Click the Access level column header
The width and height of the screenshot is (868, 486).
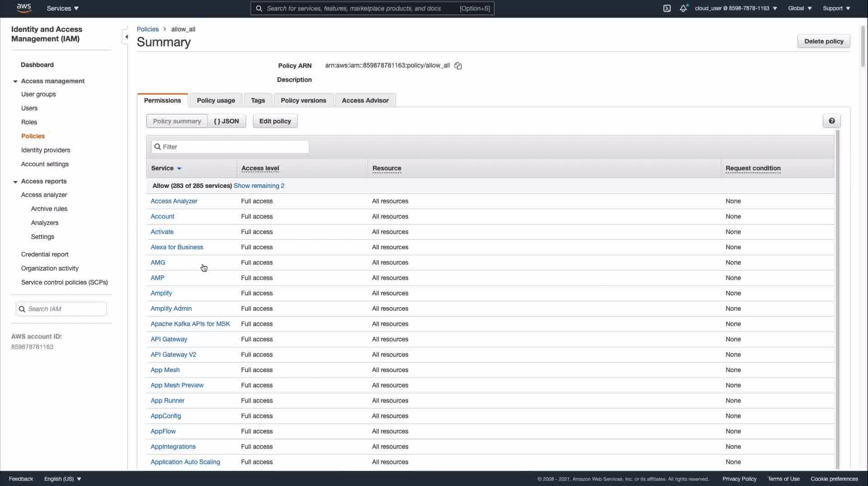click(x=260, y=168)
